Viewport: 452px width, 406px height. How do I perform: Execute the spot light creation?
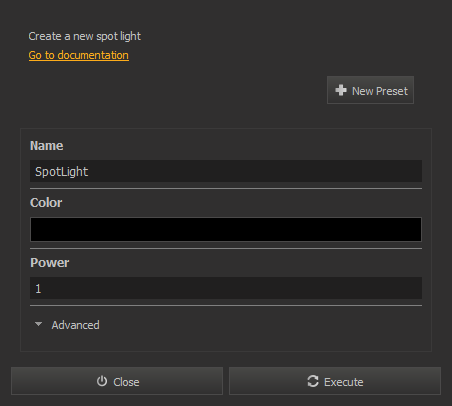click(x=335, y=381)
